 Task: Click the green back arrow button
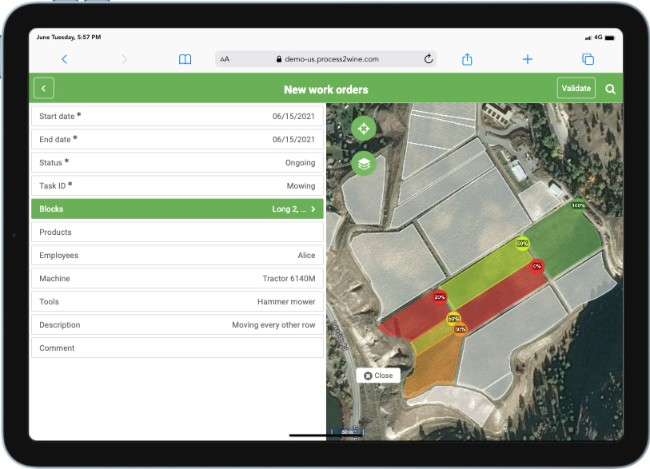43,89
